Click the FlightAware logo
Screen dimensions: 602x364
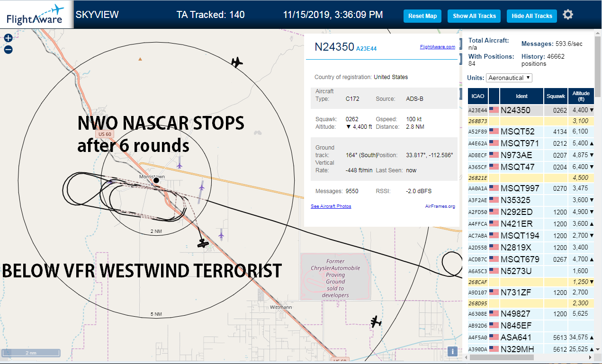36,14
